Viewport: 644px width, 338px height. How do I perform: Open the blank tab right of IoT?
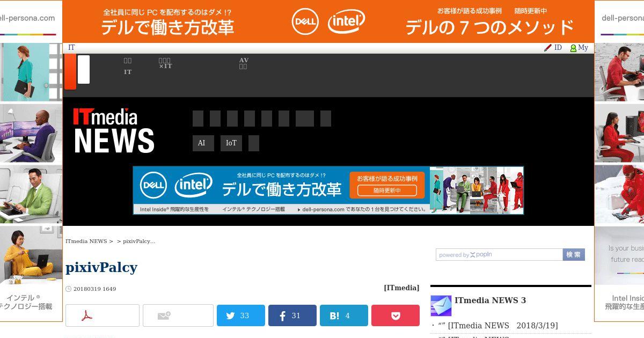click(x=254, y=143)
